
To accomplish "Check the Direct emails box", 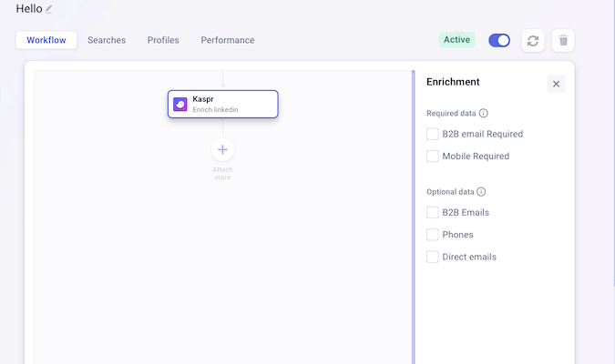I will (433, 257).
